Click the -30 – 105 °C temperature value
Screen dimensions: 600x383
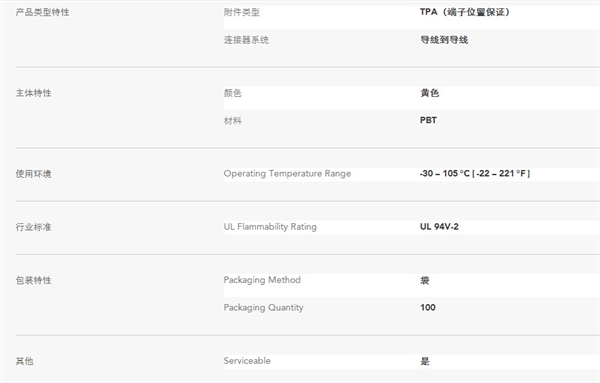[444, 173]
